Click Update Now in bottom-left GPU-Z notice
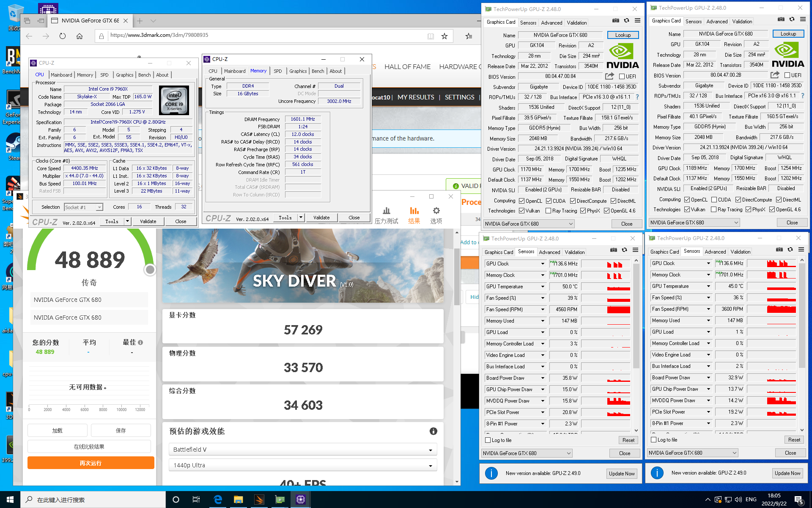Image resolution: width=812 pixels, height=508 pixels. click(x=622, y=474)
